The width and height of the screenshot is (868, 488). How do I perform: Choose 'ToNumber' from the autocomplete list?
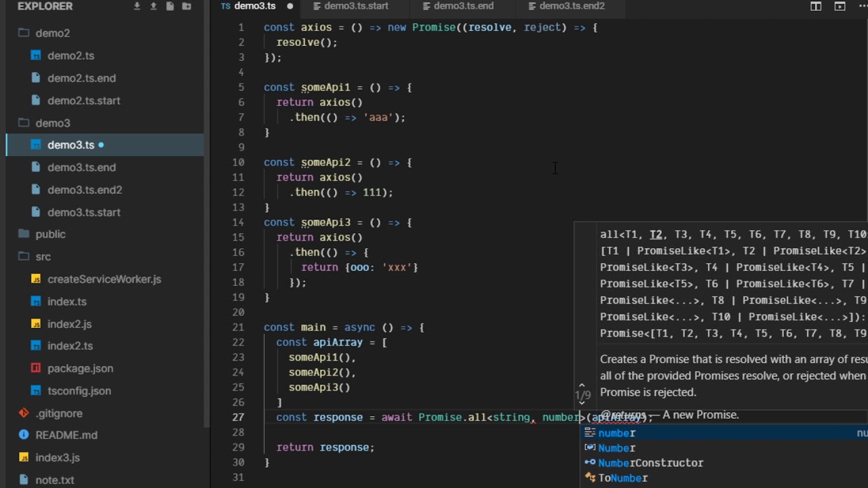pos(725,478)
